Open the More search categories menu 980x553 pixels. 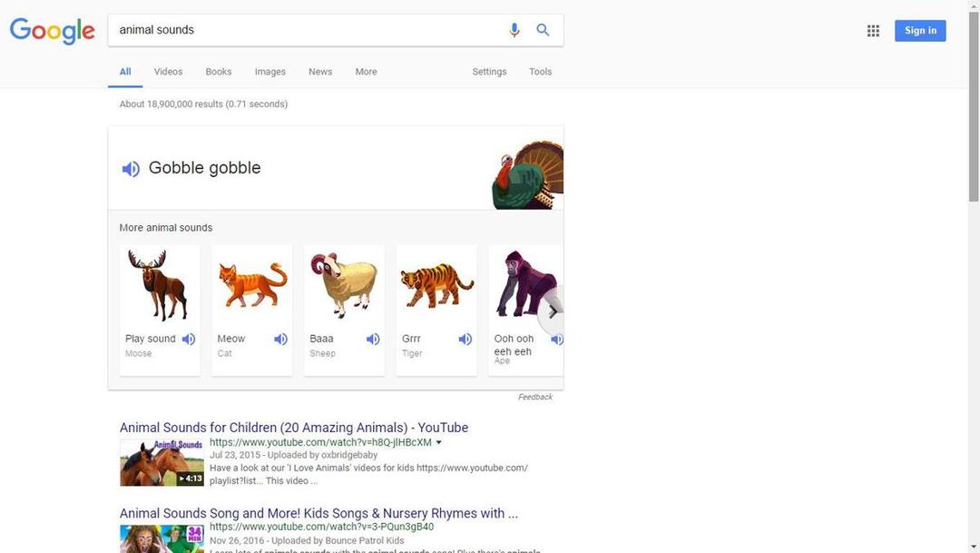tap(367, 72)
